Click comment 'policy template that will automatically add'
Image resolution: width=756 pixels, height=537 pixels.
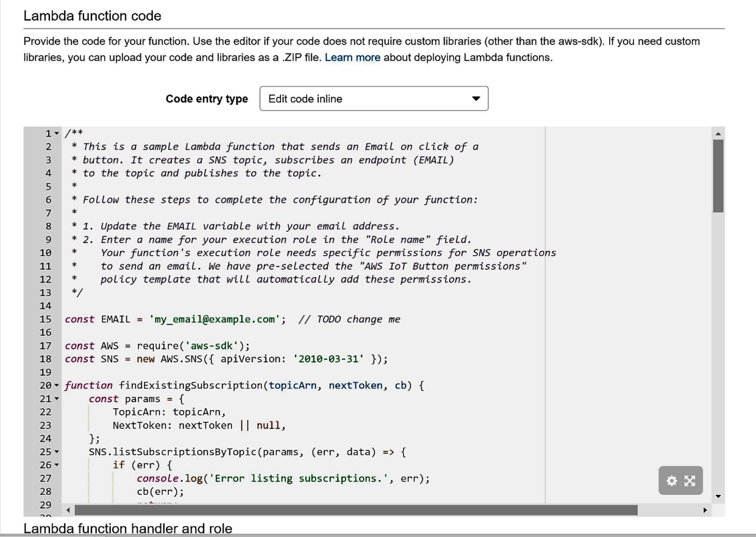[286, 279]
